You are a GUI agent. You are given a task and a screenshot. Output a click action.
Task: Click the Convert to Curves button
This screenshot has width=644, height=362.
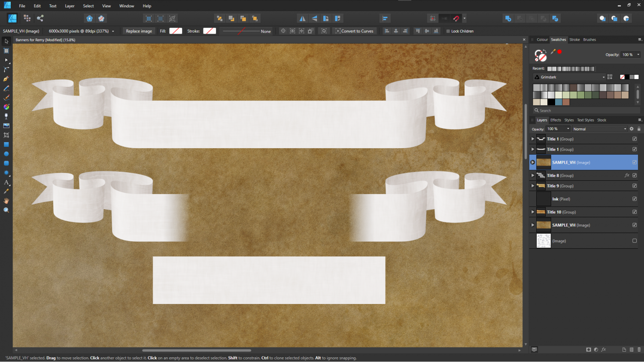[354, 31]
